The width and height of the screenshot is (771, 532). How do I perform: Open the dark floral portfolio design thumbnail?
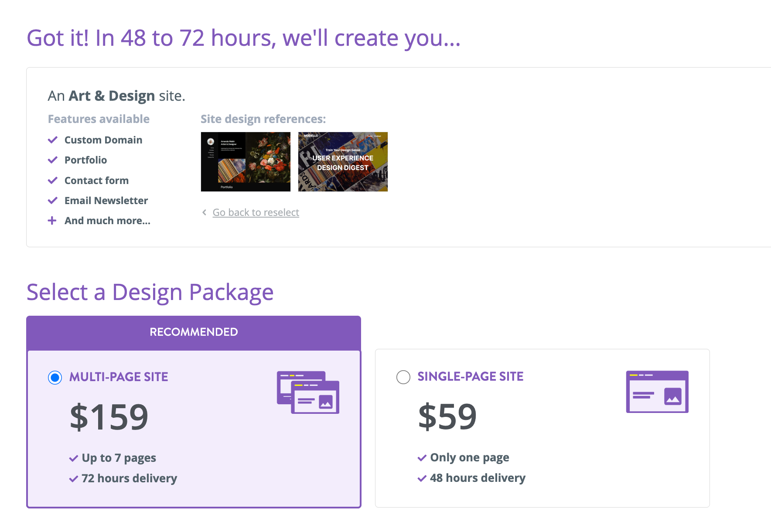(246, 162)
